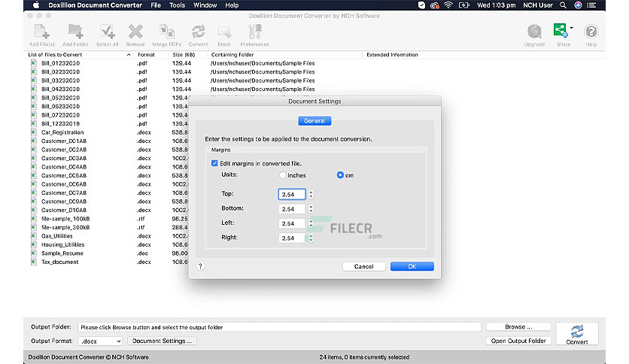Click the Left margin input field
The width and height of the screenshot is (629, 364).
click(292, 223)
